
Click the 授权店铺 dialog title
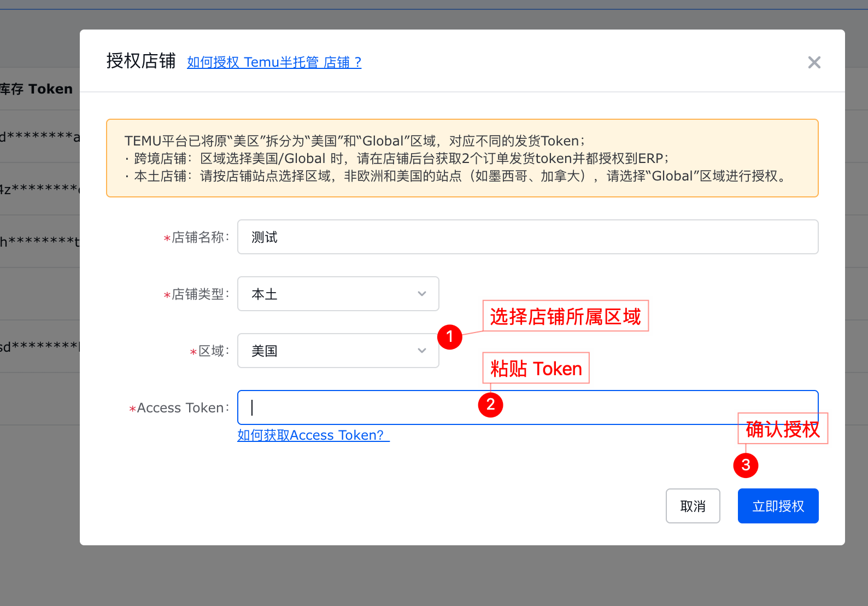tap(141, 61)
